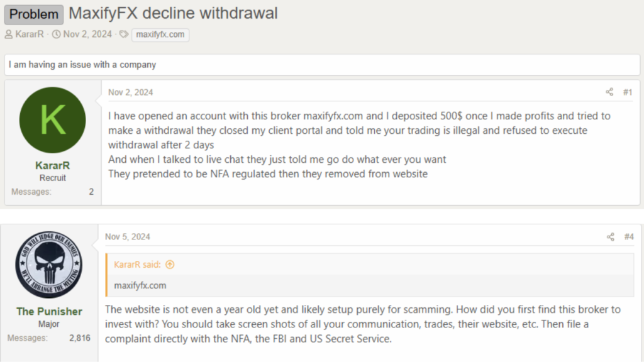Click the 'Problem' thread prefix label
Screen dimensions: 644x362
tap(34, 14)
